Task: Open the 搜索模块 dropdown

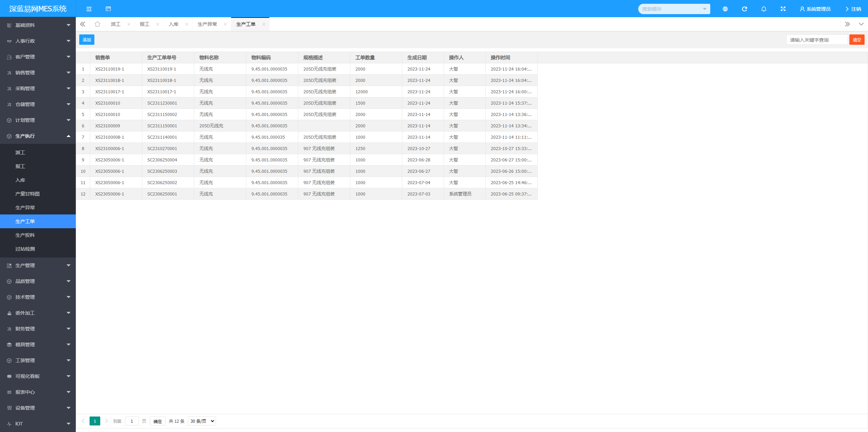Action: 674,9
